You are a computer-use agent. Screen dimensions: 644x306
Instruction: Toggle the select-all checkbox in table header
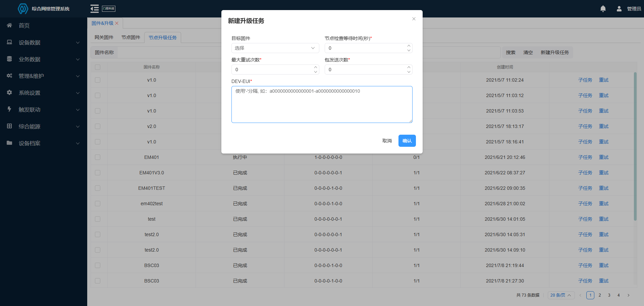[x=98, y=67]
